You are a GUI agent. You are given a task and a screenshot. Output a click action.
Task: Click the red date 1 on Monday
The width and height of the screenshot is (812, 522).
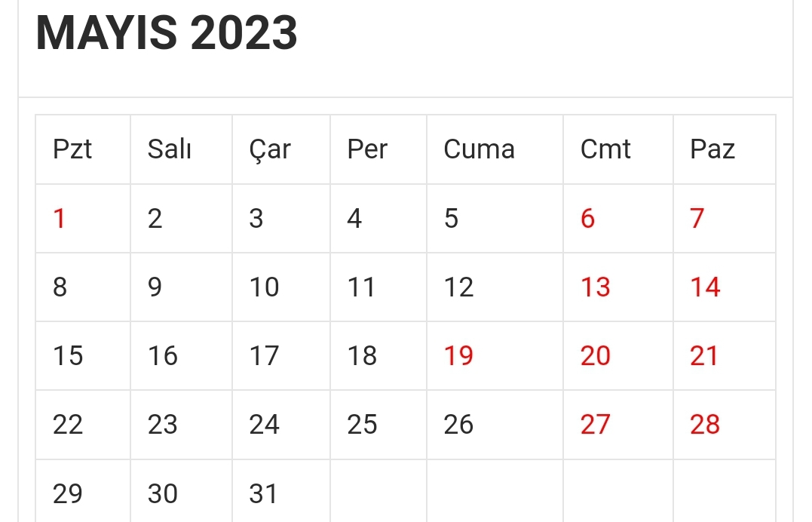60,219
